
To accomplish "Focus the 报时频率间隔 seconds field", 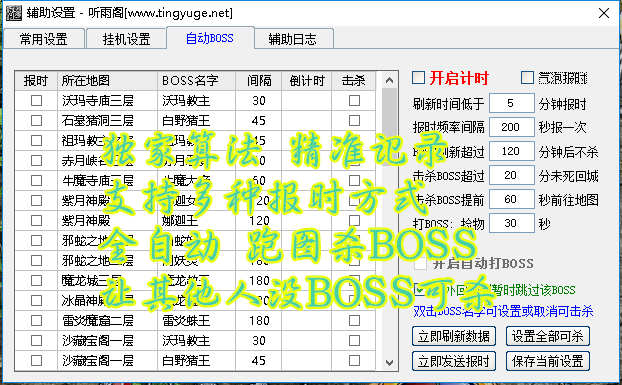I will point(511,127).
